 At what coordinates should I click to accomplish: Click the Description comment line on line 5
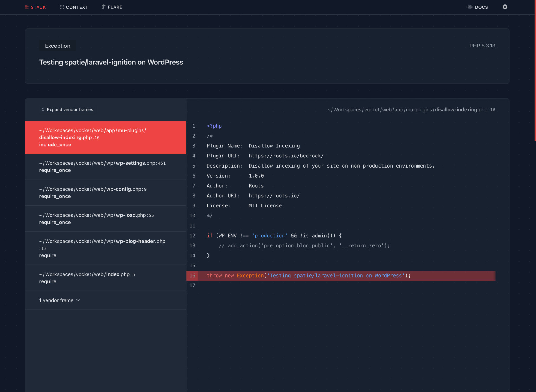point(320,166)
